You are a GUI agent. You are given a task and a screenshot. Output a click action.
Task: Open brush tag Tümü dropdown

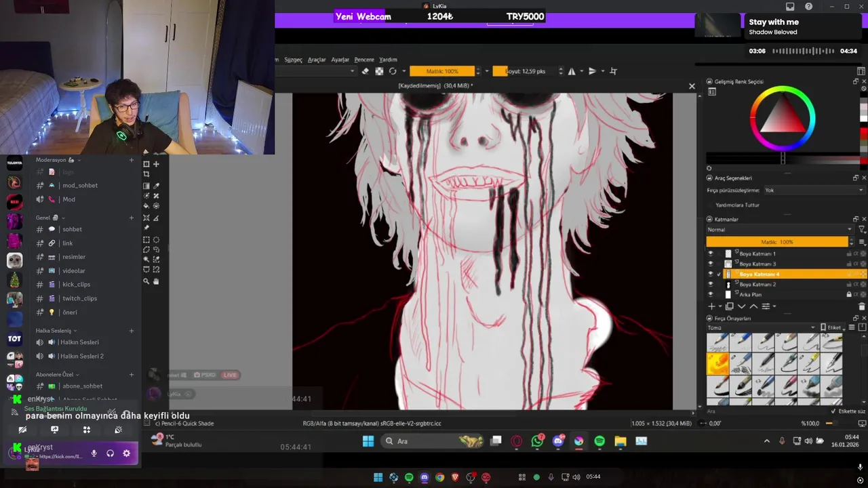762,327
